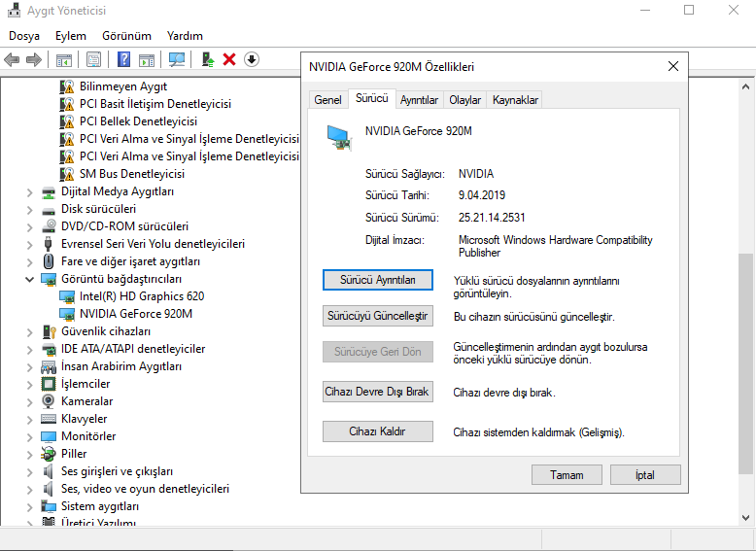Switch to the Olaylar tab
The image size is (756, 551).
tap(464, 100)
